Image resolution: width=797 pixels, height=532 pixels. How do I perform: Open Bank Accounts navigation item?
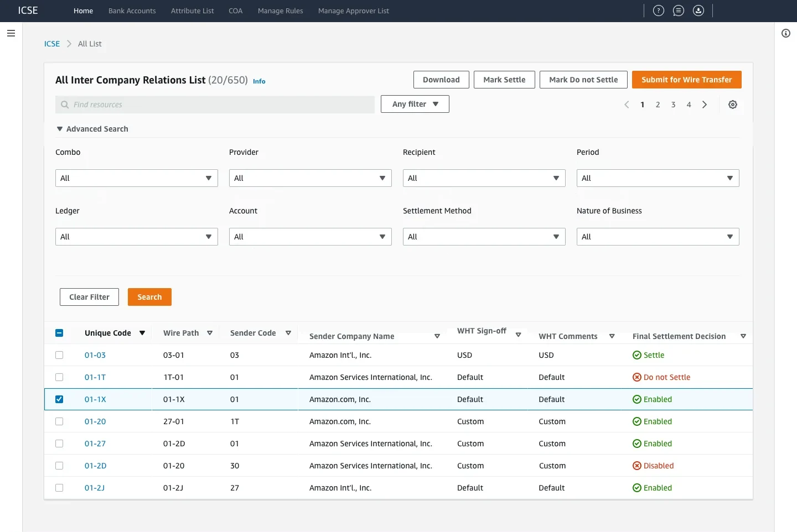click(132, 11)
